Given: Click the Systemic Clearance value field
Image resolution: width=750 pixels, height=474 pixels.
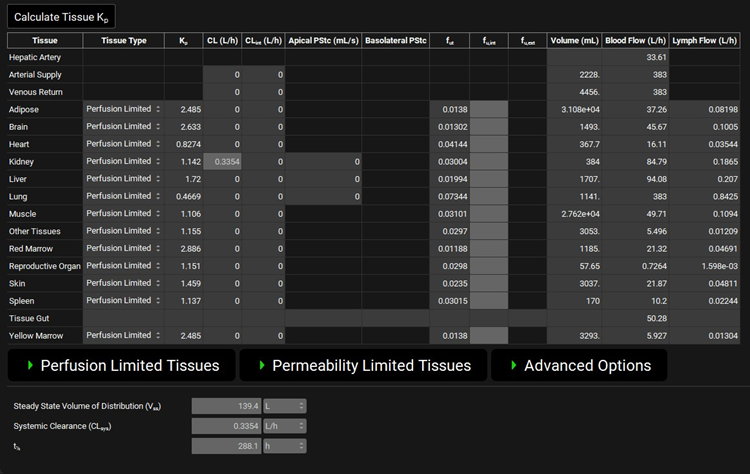Looking at the screenshot, I should 227,426.
